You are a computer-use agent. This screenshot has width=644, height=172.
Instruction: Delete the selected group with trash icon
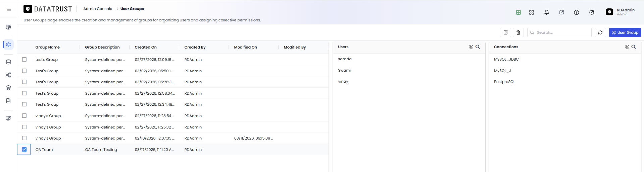[x=518, y=32]
